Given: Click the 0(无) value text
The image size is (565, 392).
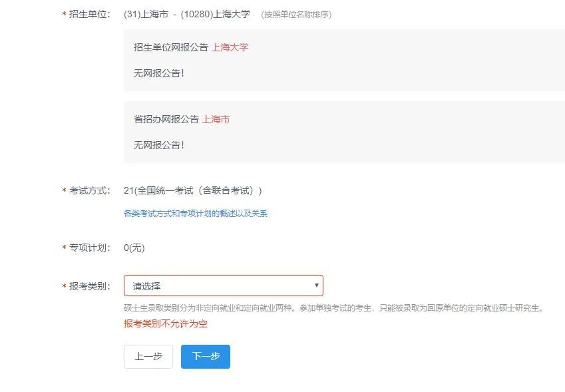Looking at the screenshot, I should pos(134,248).
